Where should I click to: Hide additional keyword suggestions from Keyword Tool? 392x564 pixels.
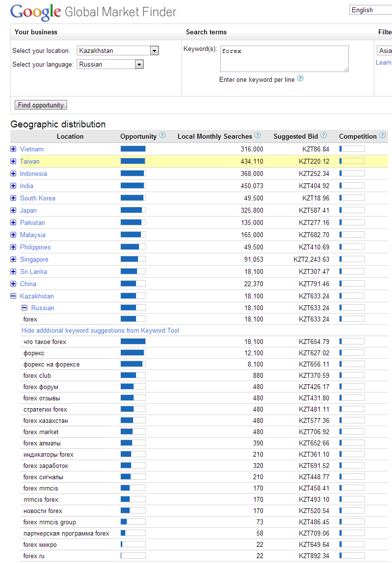tap(100, 330)
